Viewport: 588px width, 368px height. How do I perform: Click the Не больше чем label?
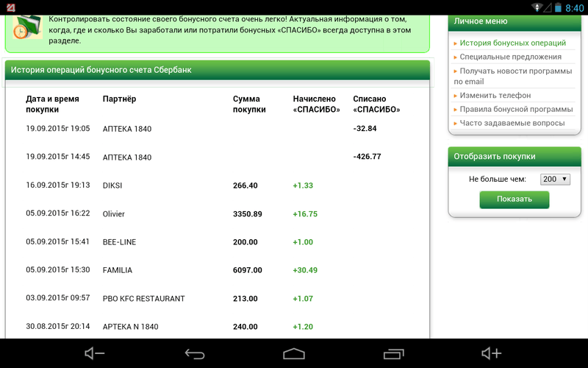coord(498,180)
